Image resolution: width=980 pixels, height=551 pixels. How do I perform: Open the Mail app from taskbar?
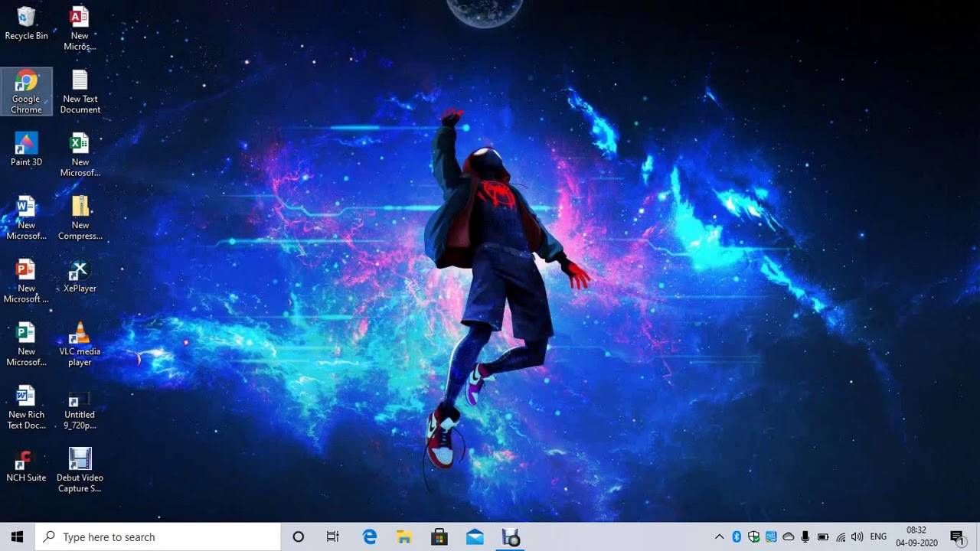pyautogui.click(x=475, y=536)
